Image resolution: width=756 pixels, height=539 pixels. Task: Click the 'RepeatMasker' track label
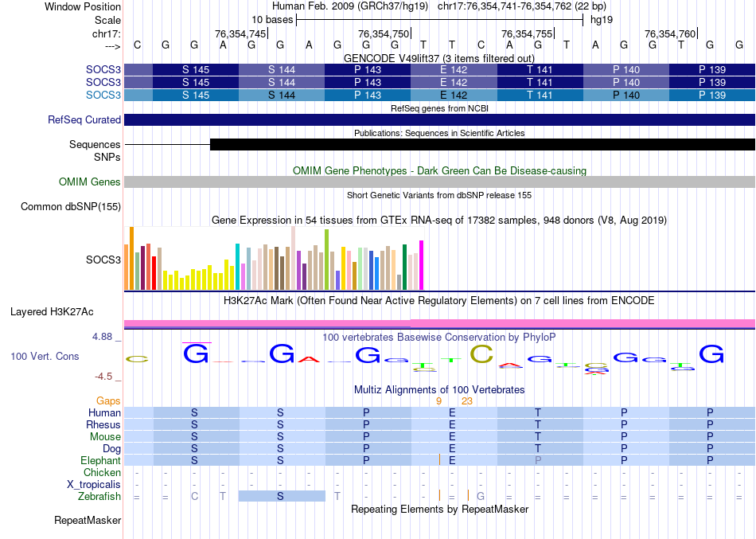[x=88, y=520]
